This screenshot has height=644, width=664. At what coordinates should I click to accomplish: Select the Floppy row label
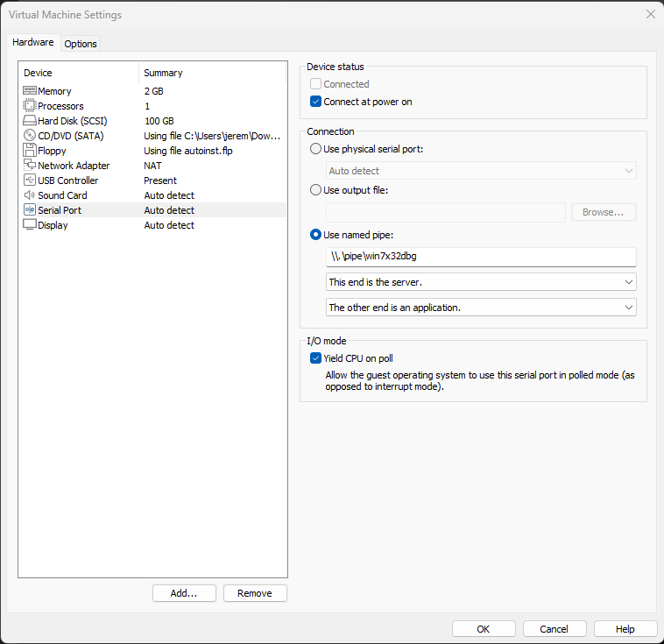click(x=52, y=151)
